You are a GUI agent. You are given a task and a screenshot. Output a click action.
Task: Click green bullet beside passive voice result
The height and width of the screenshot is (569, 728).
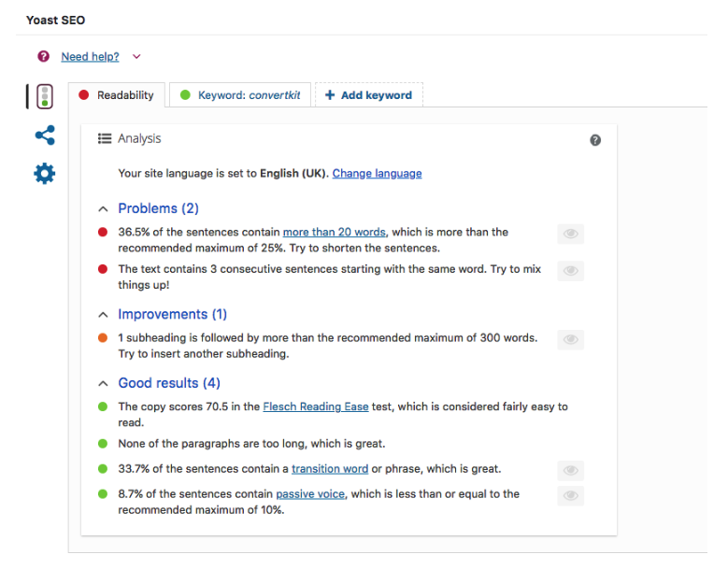click(x=103, y=494)
